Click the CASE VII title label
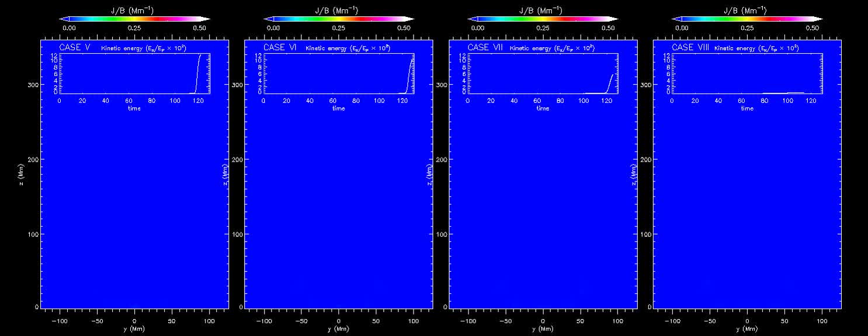This screenshot has width=868, height=336. pos(485,47)
